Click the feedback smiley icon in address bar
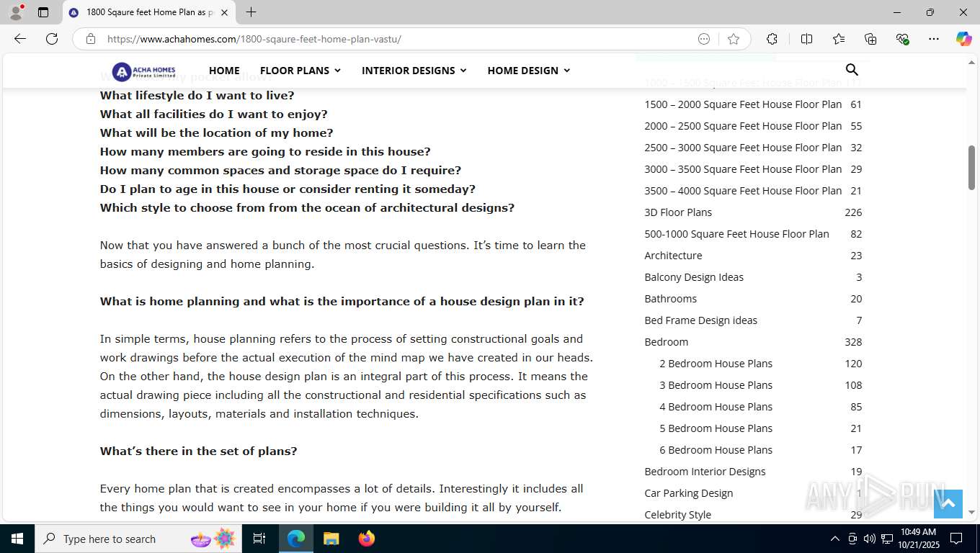Screen dimensions: 980x553 click(704, 39)
